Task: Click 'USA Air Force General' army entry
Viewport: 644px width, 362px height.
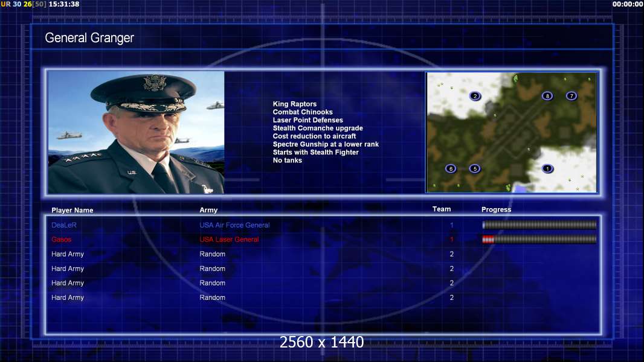Action: point(234,225)
